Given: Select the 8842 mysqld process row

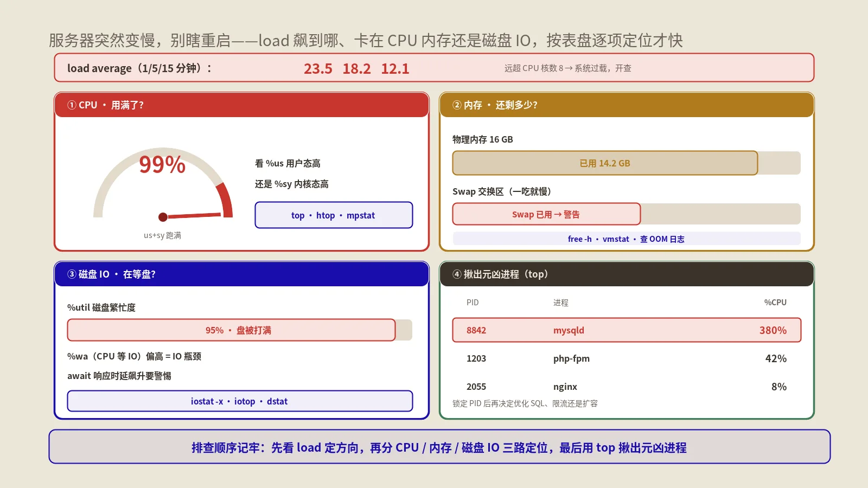Looking at the screenshot, I should (627, 330).
